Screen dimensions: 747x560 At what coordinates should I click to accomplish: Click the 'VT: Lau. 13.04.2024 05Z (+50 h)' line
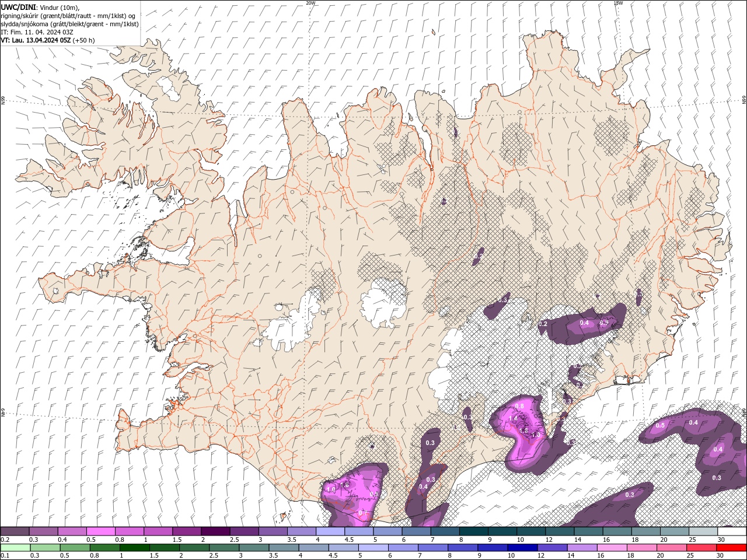click(48, 40)
